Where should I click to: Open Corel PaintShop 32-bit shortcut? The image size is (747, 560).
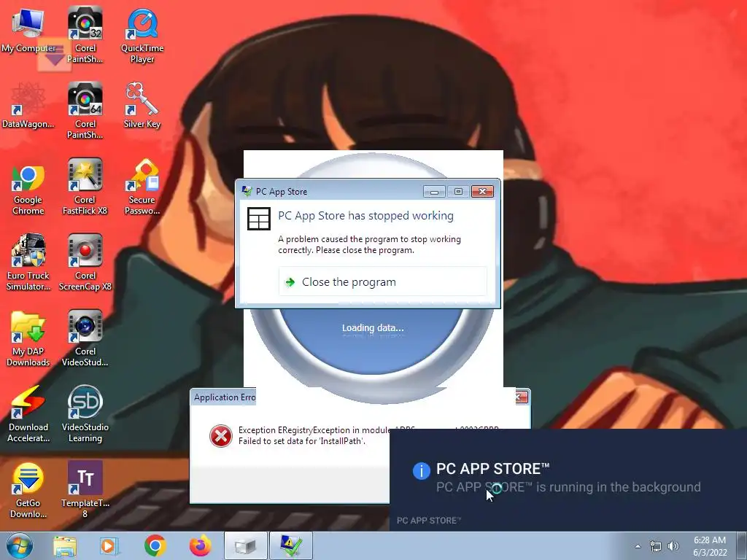[x=85, y=34]
